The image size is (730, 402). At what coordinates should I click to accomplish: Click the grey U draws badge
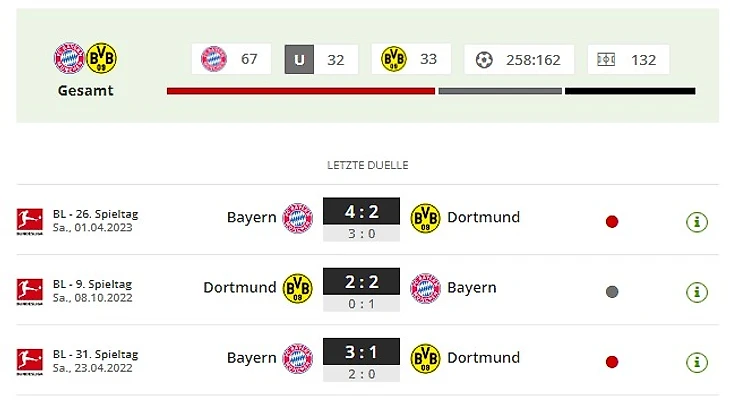tap(299, 59)
